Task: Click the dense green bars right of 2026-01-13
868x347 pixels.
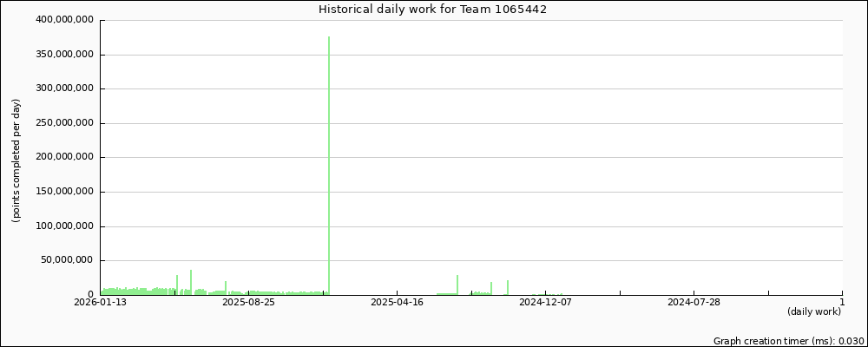Action: (130, 291)
